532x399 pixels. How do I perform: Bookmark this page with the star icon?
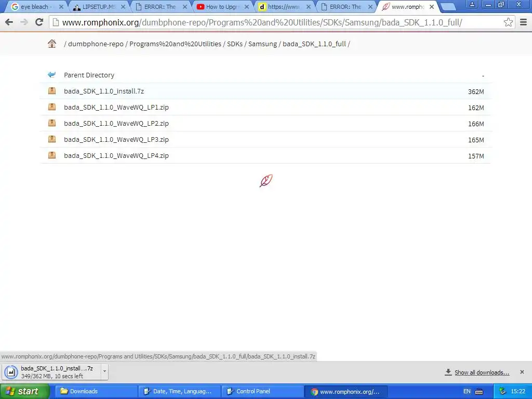508,22
